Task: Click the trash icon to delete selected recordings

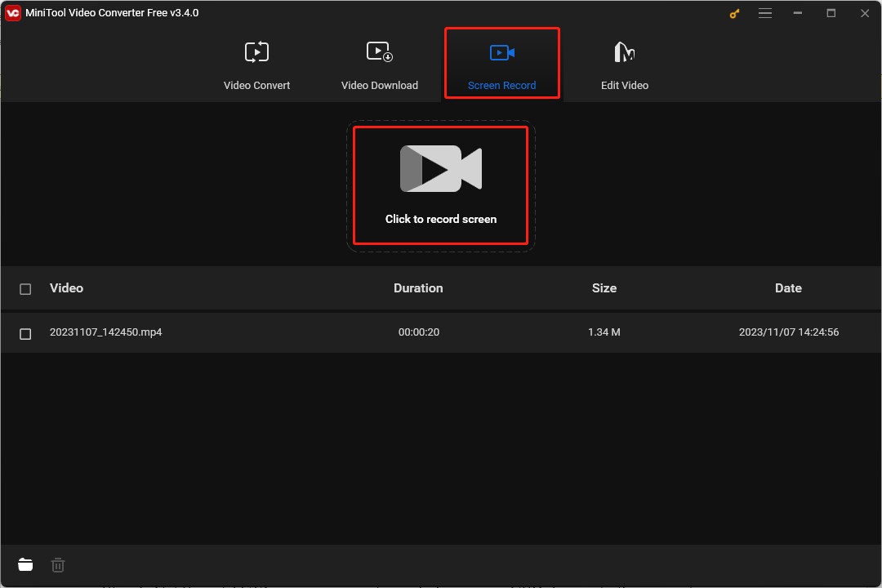Action: pos(57,564)
